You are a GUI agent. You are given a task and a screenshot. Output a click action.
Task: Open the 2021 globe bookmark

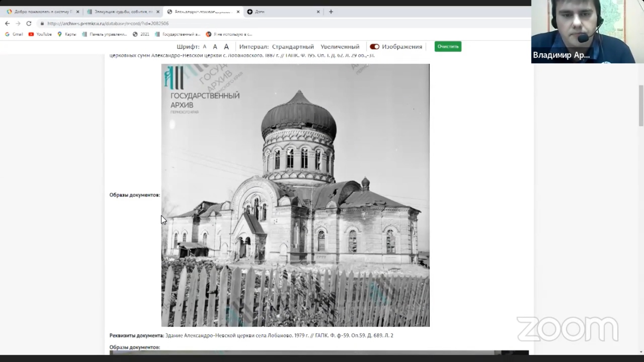[141, 34]
